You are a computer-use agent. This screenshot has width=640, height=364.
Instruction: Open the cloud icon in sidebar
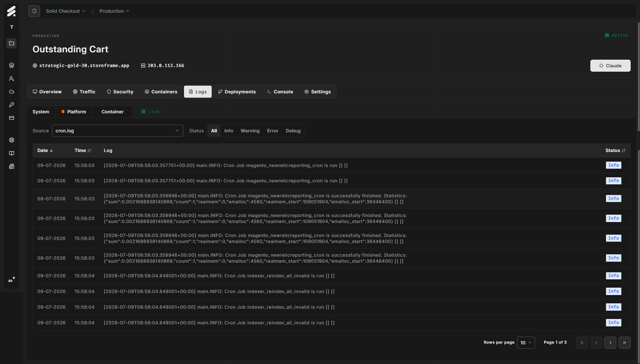click(x=11, y=92)
